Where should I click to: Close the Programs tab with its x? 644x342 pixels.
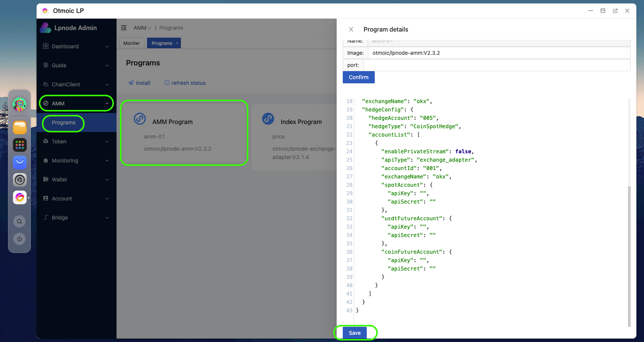click(177, 43)
